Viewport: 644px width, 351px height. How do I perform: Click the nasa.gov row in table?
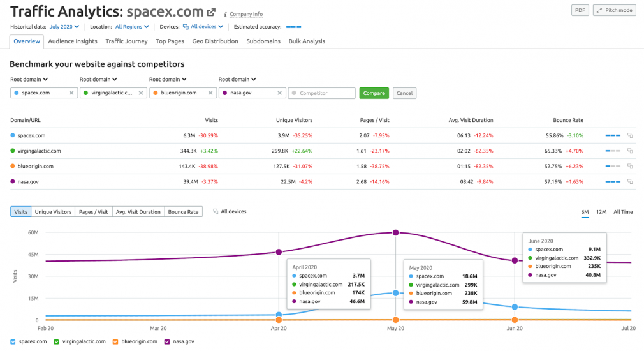click(323, 181)
